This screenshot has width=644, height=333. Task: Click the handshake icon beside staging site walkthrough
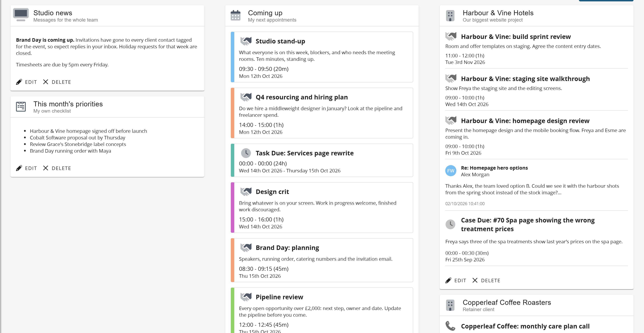point(451,78)
